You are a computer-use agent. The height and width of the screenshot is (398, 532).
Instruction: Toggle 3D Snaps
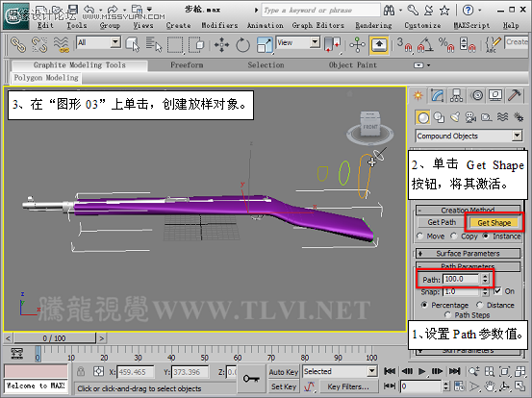click(x=404, y=44)
